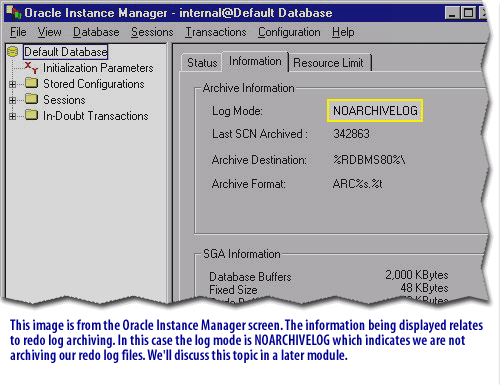Open the Configuration menu
The image size is (500, 385).
[x=289, y=32]
